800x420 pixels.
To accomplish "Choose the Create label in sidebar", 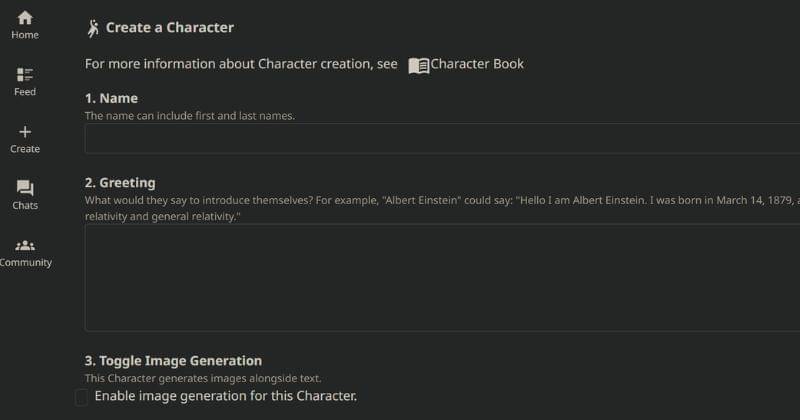I will (25, 149).
